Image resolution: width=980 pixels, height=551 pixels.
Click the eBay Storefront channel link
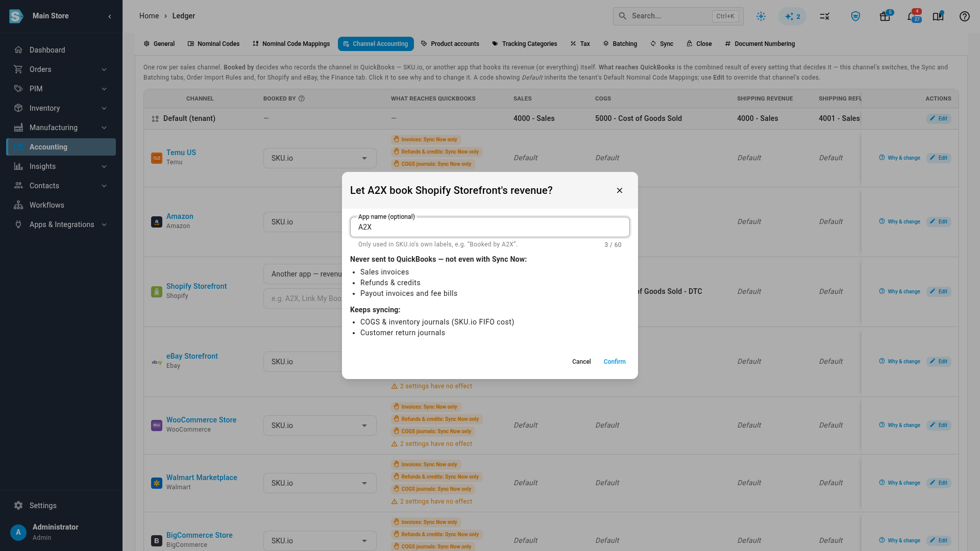(x=192, y=356)
